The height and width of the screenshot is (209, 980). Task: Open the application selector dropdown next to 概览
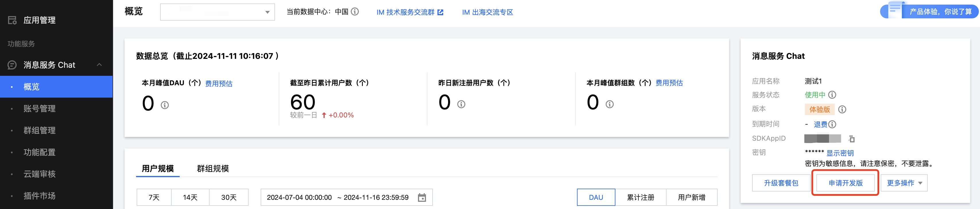pyautogui.click(x=217, y=12)
